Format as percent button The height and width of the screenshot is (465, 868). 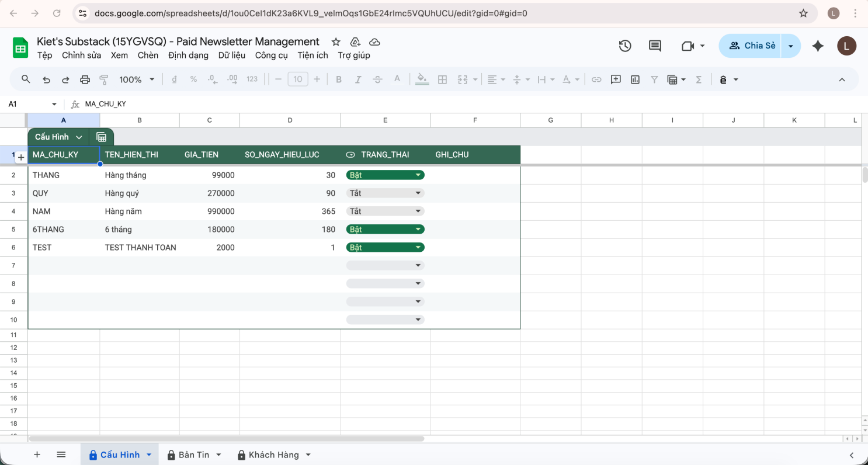pyautogui.click(x=193, y=79)
